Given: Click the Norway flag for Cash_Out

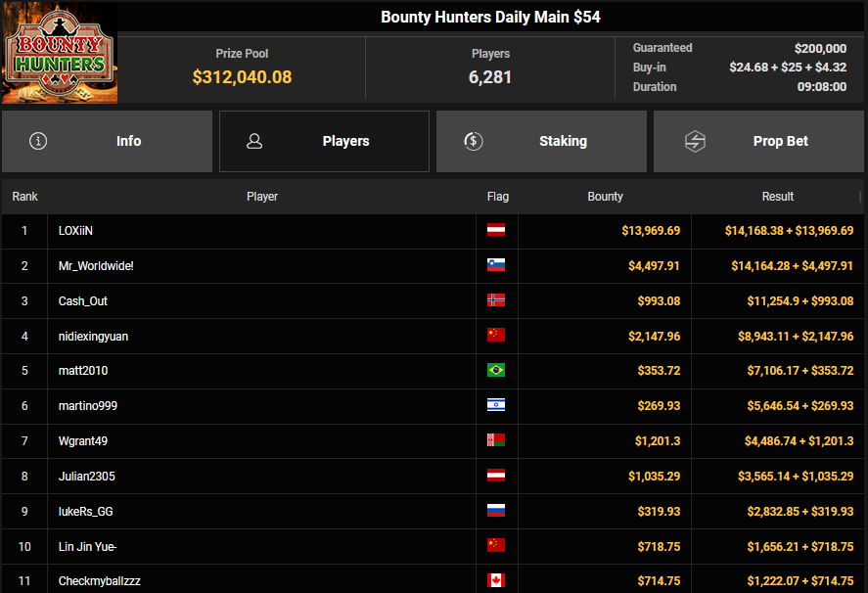Looking at the screenshot, I should click(x=496, y=300).
